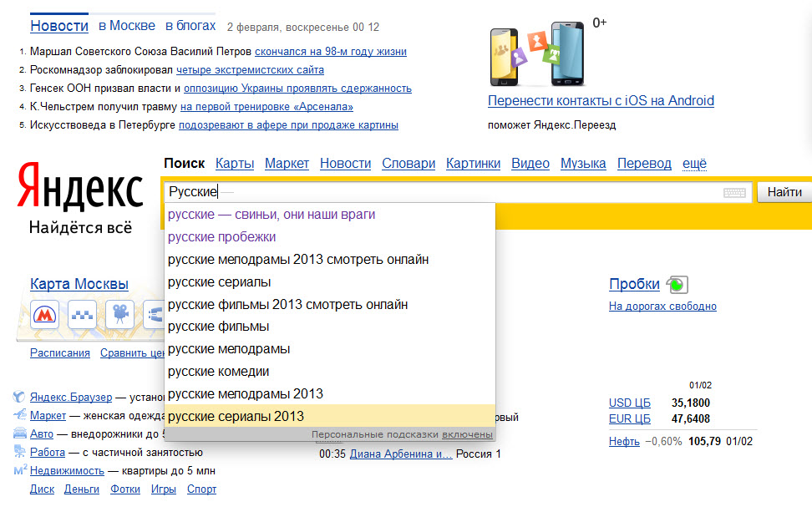812x517 pixels.
Task: Open the Деньги link
Action: click(82, 489)
